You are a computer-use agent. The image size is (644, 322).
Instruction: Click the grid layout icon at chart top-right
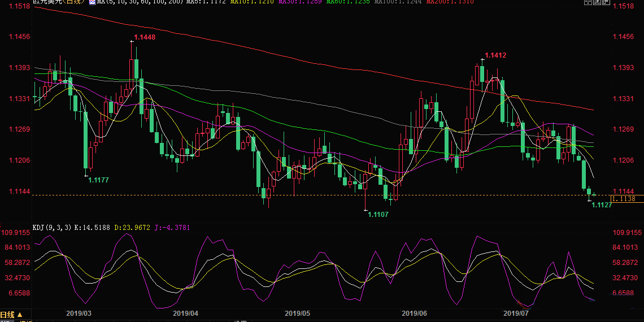[x=588, y=2]
